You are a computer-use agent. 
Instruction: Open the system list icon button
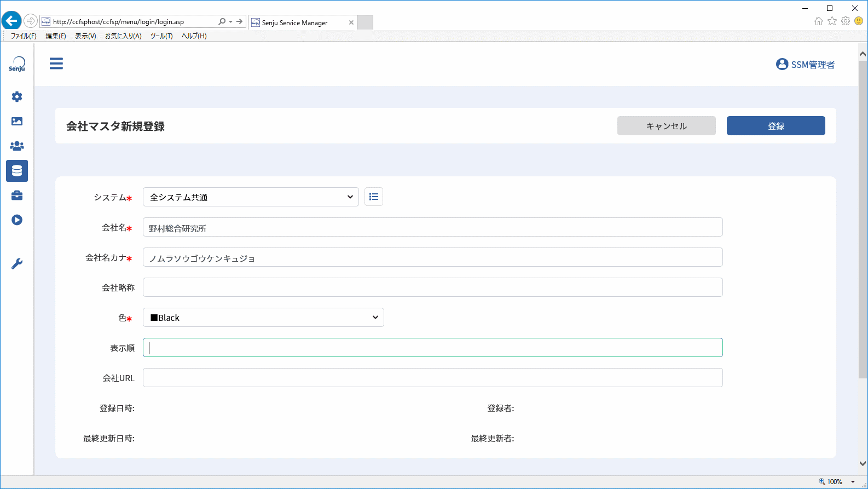click(x=374, y=197)
